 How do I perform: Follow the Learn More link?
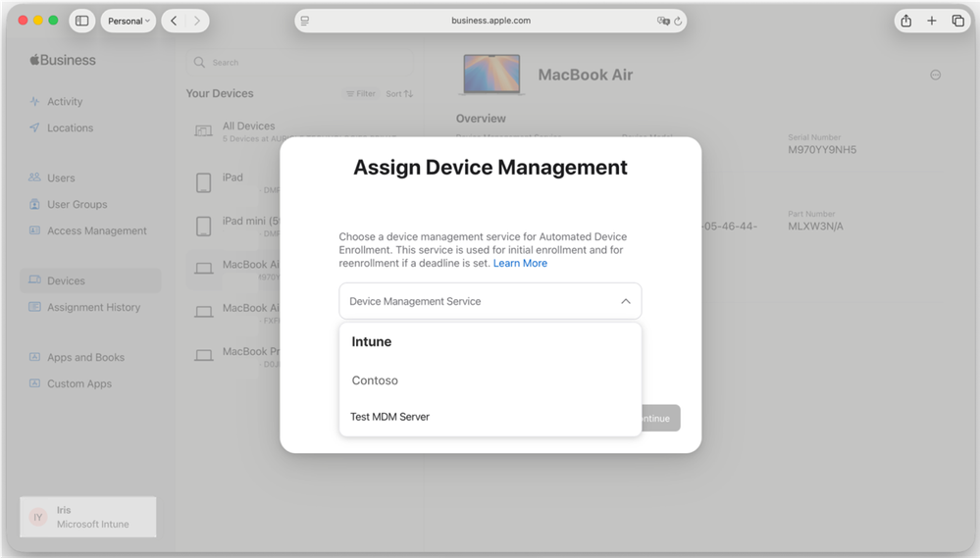tap(520, 263)
